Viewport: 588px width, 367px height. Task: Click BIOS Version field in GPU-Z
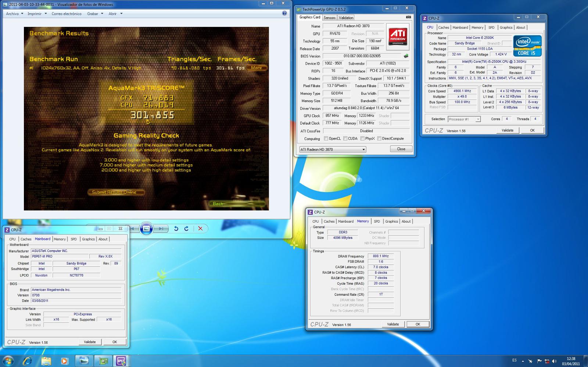pyautogui.click(x=362, y=56)
